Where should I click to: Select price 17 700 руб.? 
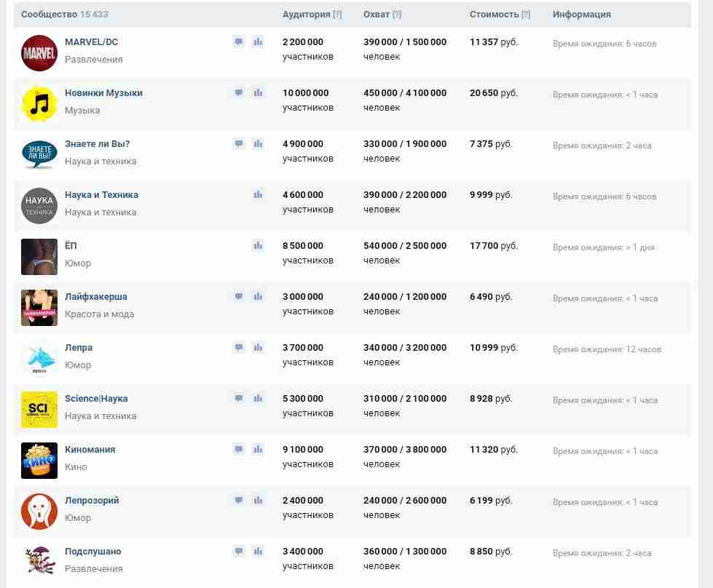coord(493,245)
